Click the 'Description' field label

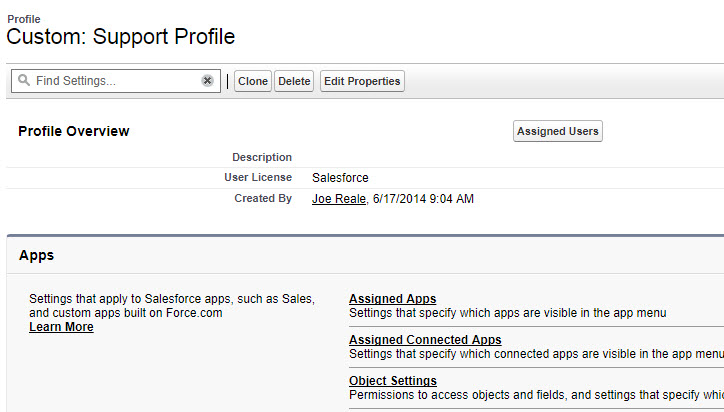coord(262,157)
